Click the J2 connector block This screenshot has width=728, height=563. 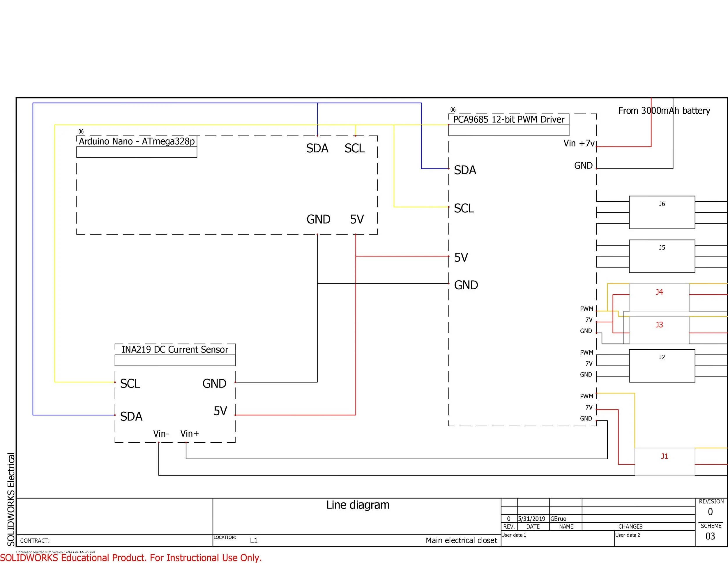(x=662, y=365)
